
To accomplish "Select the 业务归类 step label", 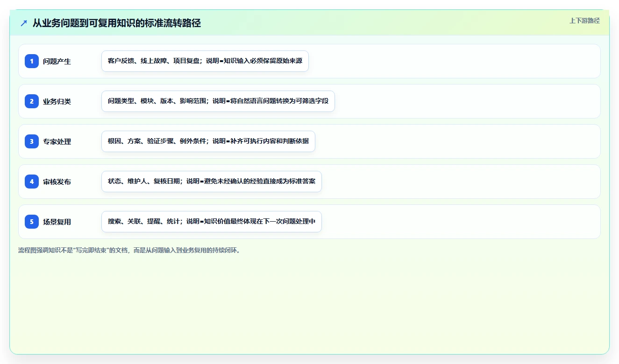I will [x=57, y=101].
